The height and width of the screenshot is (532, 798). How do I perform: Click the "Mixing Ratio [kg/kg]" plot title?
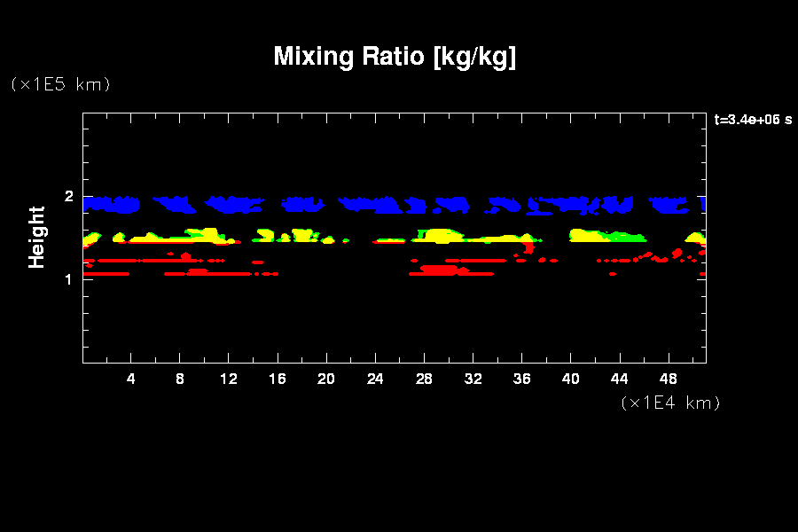pyautogui.click(x=395, y=57)
